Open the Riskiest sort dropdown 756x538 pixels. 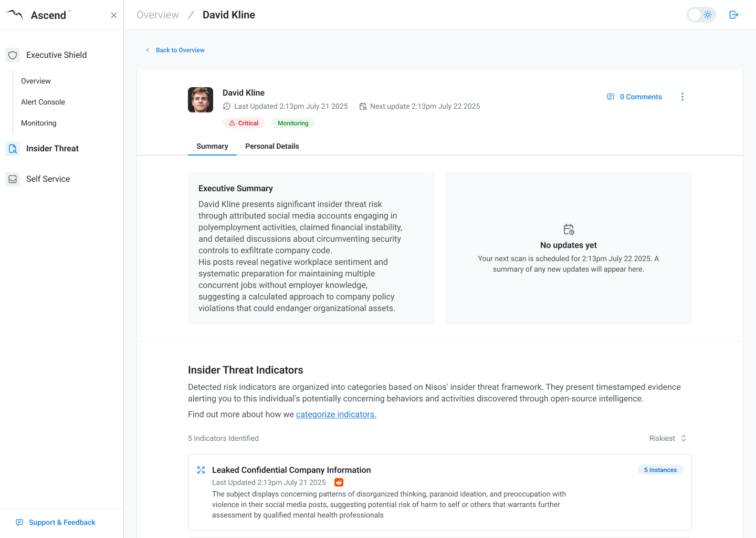(668, 438)
